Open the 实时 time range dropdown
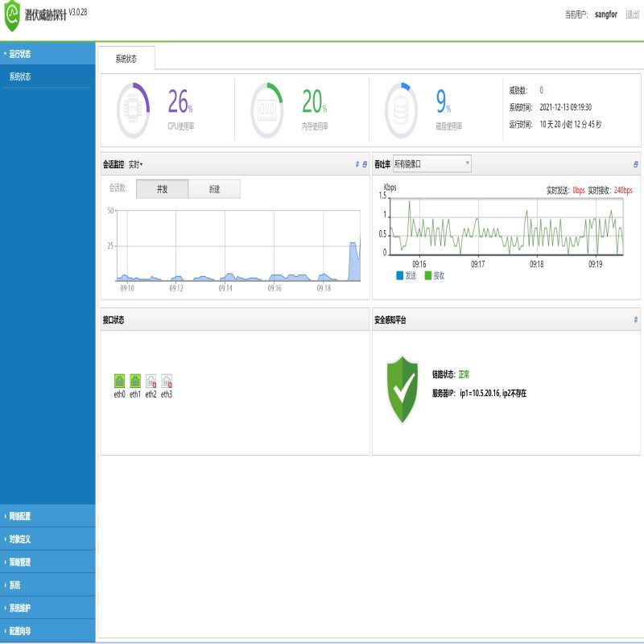 136,164
